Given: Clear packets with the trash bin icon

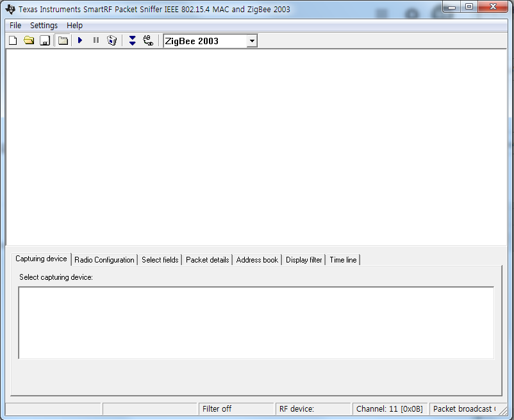Looking at the screenshot, I should tap(112, 40).
